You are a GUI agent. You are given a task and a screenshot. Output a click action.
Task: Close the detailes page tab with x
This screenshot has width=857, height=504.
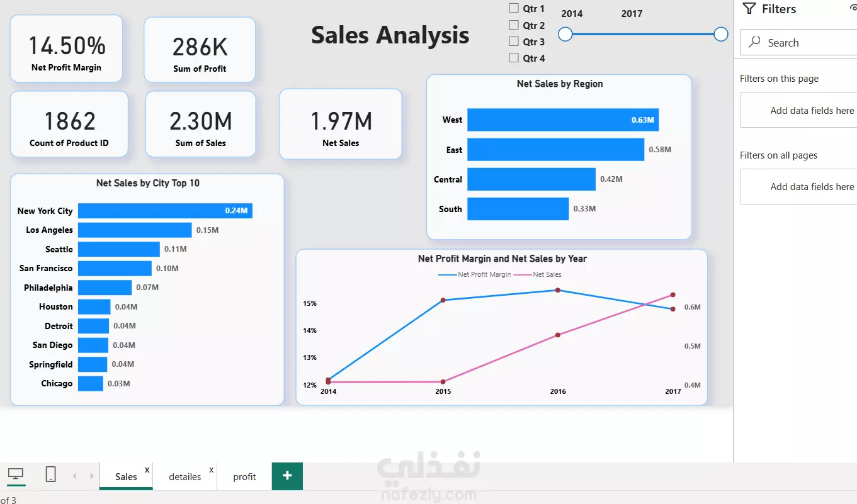[x=212, y=469]
